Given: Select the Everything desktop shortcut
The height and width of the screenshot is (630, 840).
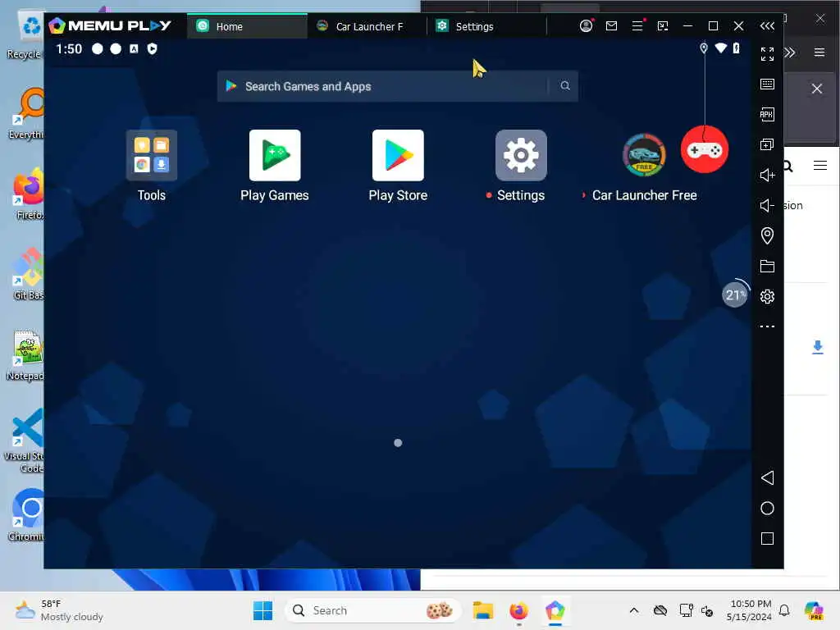Looking at the screenshot, I should pos(27,113).
